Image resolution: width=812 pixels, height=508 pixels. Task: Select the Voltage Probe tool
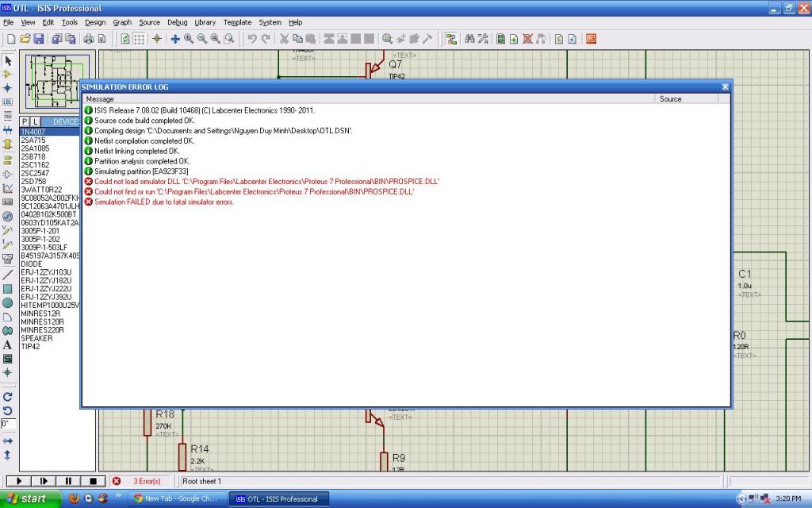8,231
